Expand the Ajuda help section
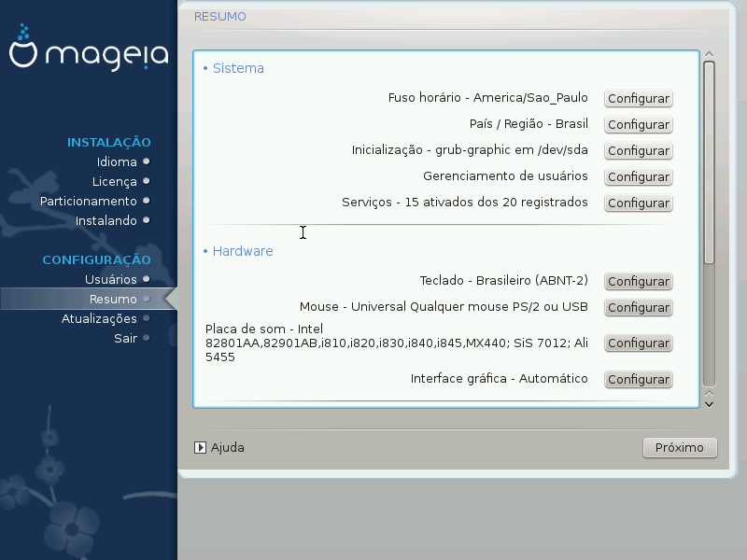This screenshot has width=747, height=560. pyautogui.click(x=219, y=448)
